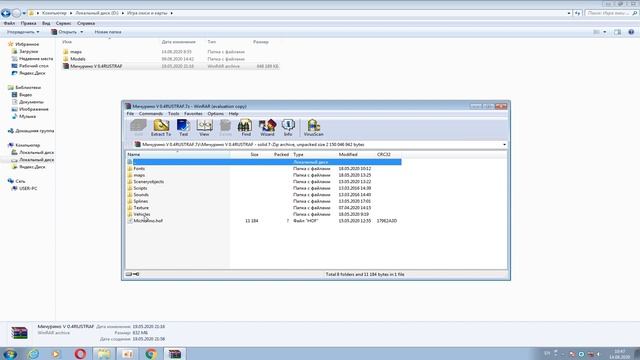Click the Add toolbar icon in WinRAR
The image size is (640, 360).
(138, 128)
